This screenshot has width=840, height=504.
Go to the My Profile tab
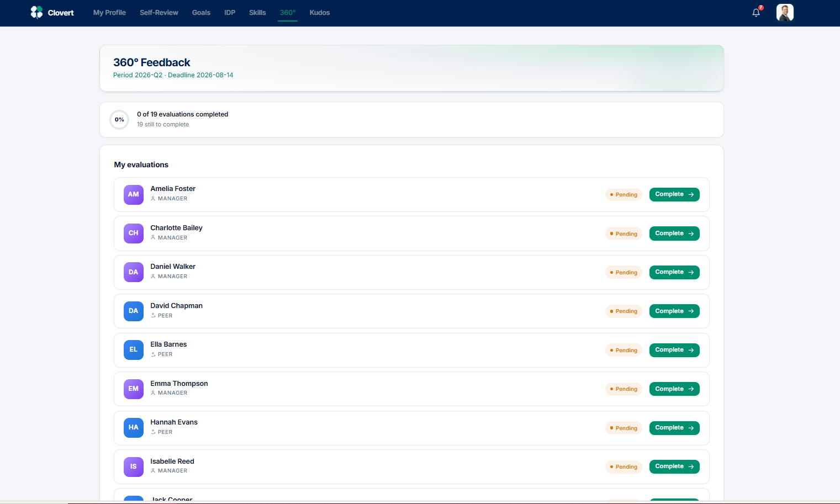(x=109, y=13)
